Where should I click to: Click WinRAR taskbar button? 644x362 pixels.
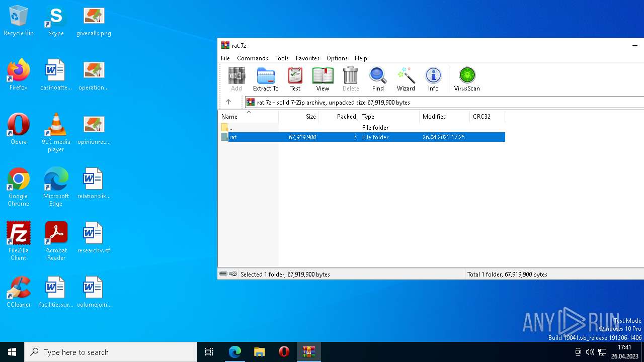[x=308, y=352]
